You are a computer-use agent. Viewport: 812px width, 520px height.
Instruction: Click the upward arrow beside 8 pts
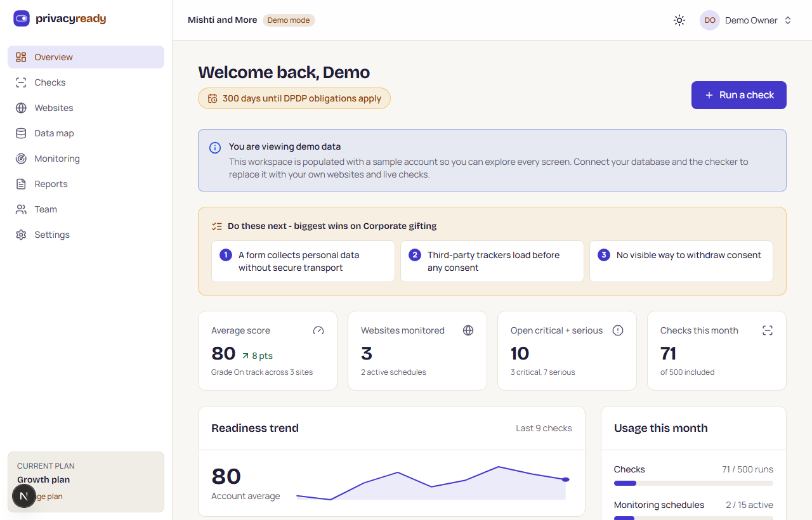click(246, 356)
